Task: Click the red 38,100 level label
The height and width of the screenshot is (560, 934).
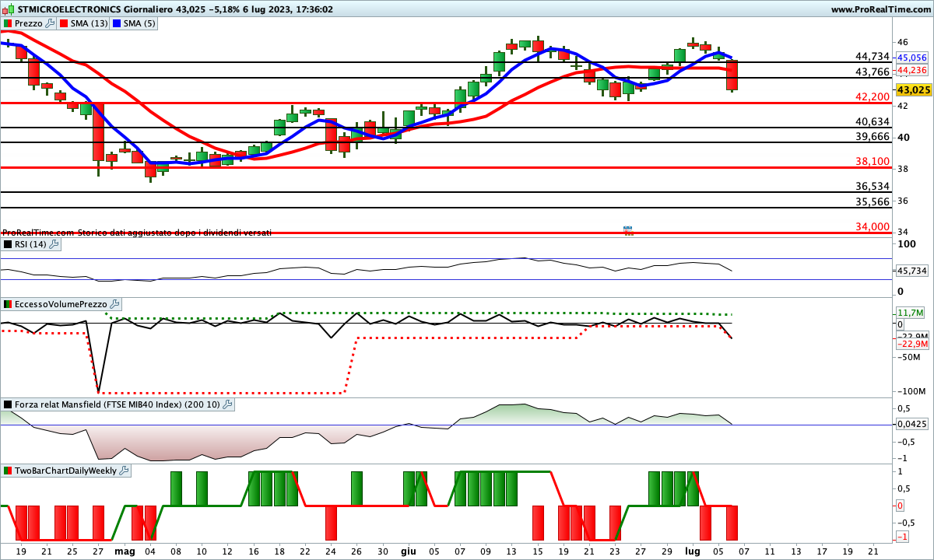Action: 872,161
